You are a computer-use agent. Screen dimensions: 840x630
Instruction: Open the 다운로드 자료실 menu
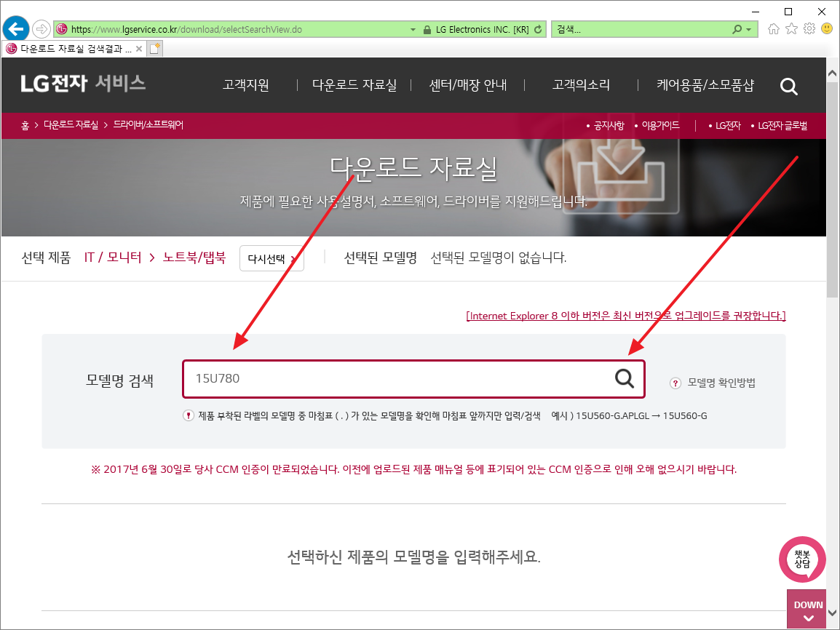(x=354, y=85)
